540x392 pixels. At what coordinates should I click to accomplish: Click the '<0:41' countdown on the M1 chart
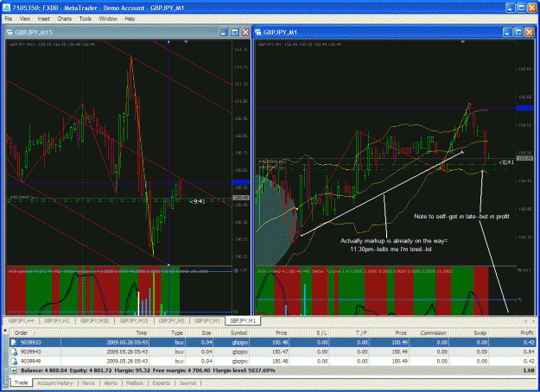click(506, 162)
